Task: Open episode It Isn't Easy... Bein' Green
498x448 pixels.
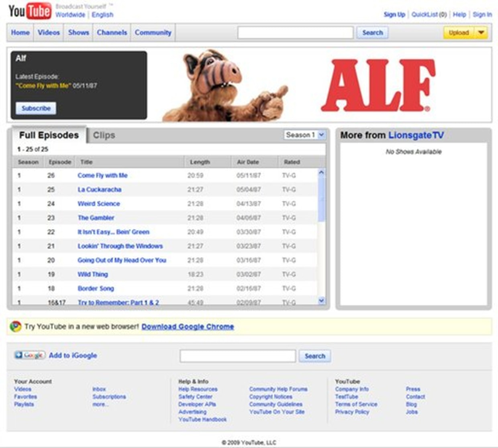Action: pos(114,232)
